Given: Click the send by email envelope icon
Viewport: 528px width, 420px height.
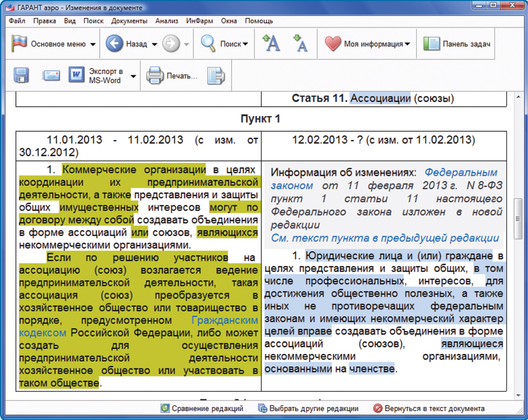Looking at the screenshot, I should (51, 75).
